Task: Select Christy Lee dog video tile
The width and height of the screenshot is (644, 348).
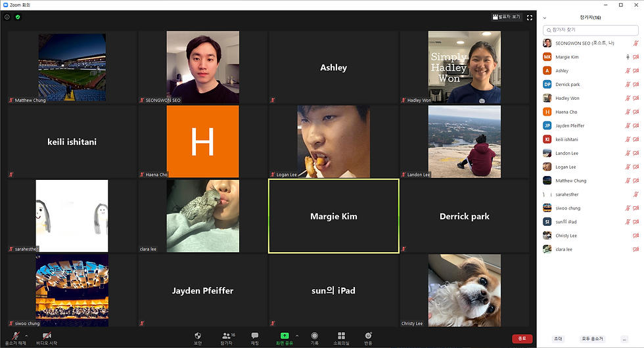Action: (465, 290)
